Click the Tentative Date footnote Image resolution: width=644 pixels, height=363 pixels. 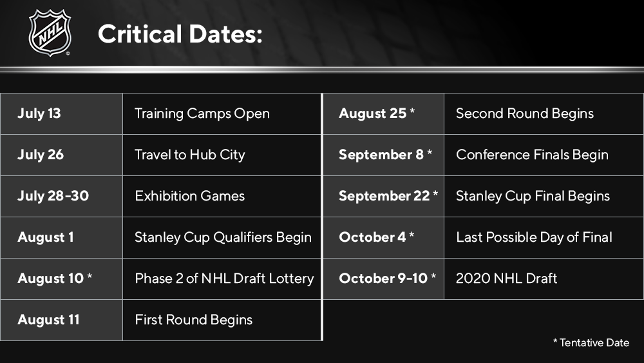(x=591, y=342)
